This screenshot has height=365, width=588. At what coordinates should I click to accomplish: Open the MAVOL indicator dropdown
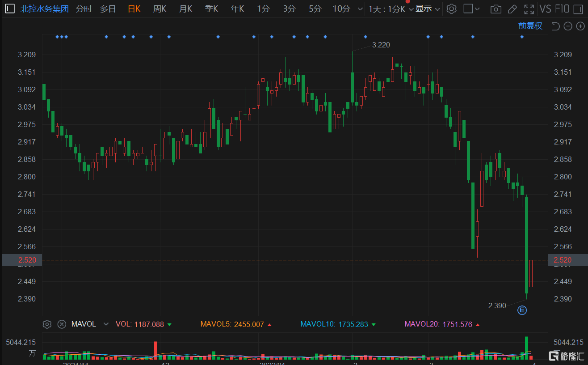click(106, 324)
